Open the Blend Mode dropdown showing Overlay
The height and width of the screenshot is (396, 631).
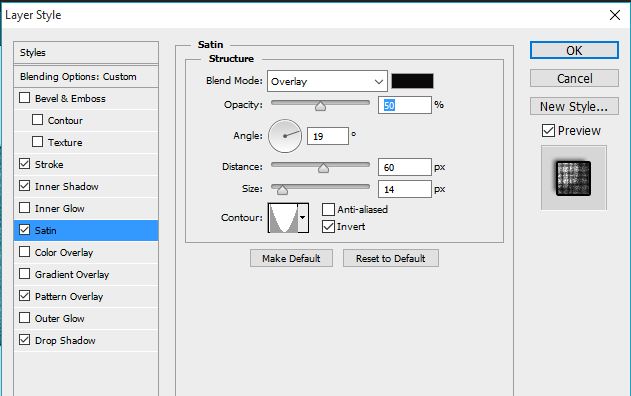pyautogui.click(x=327, y=81)
